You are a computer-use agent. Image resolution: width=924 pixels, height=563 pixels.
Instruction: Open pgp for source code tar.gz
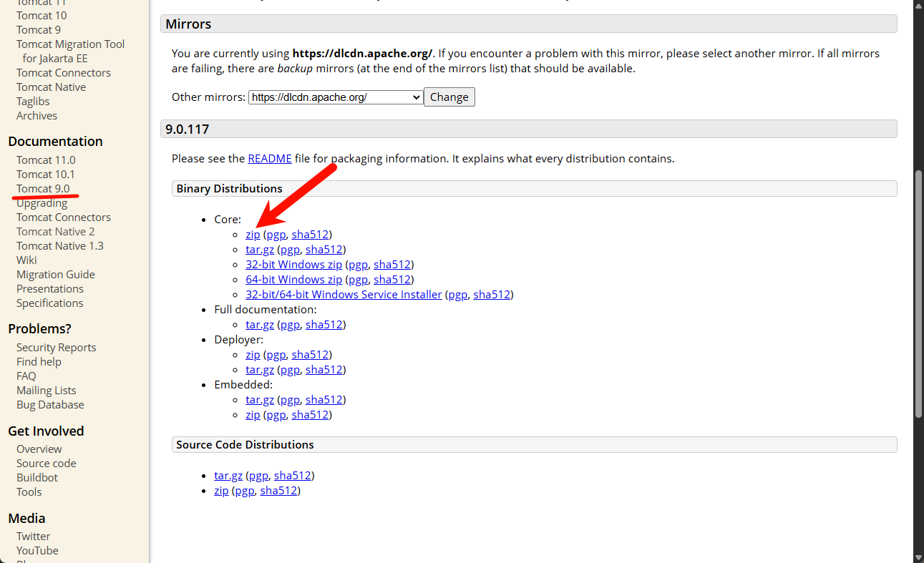pos(258,476)
